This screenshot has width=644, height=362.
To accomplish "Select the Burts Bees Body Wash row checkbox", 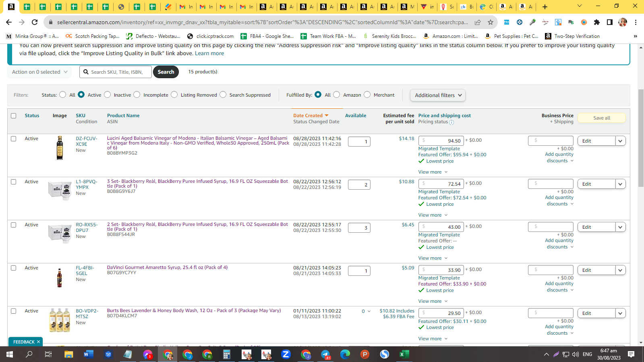I will 13,311.
